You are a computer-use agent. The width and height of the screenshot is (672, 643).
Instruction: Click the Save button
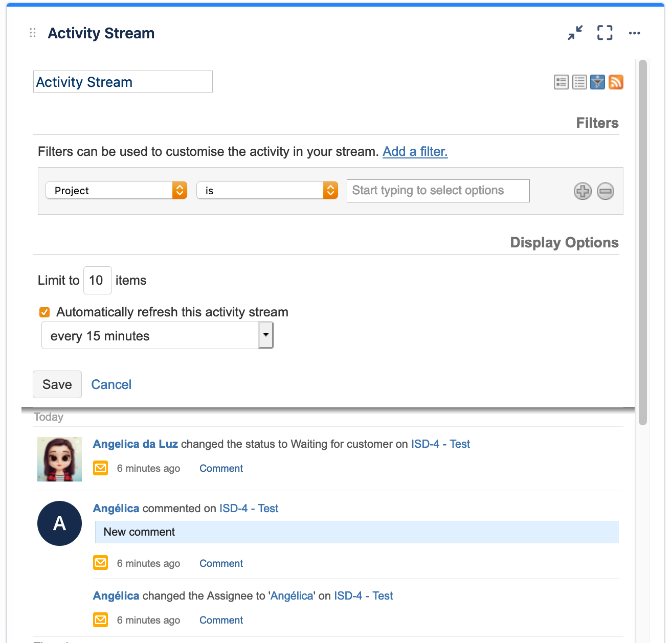tap(57, 384)
